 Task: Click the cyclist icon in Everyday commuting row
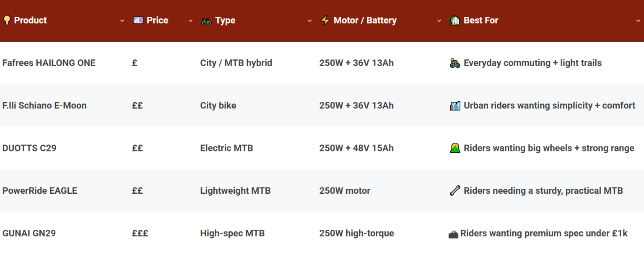[x=455, y=63]
